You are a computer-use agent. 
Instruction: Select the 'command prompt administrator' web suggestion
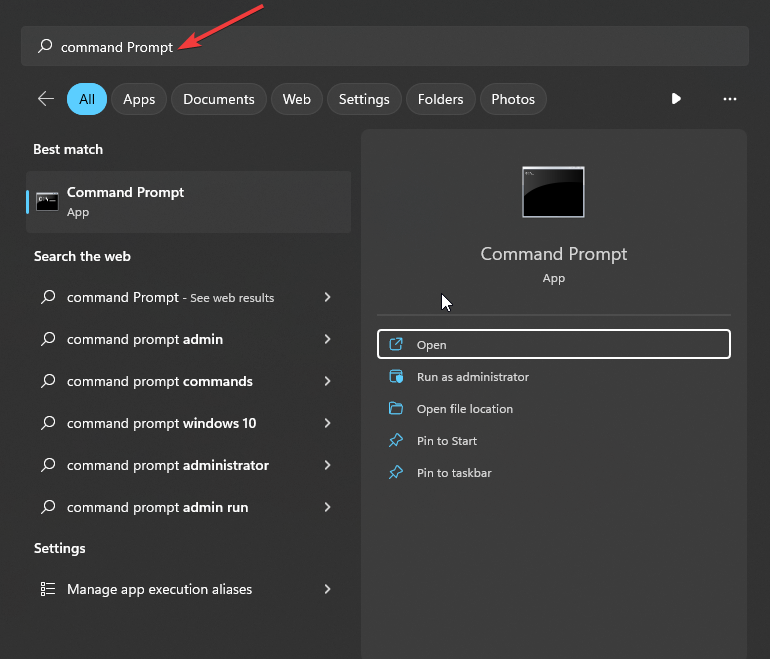167,466
